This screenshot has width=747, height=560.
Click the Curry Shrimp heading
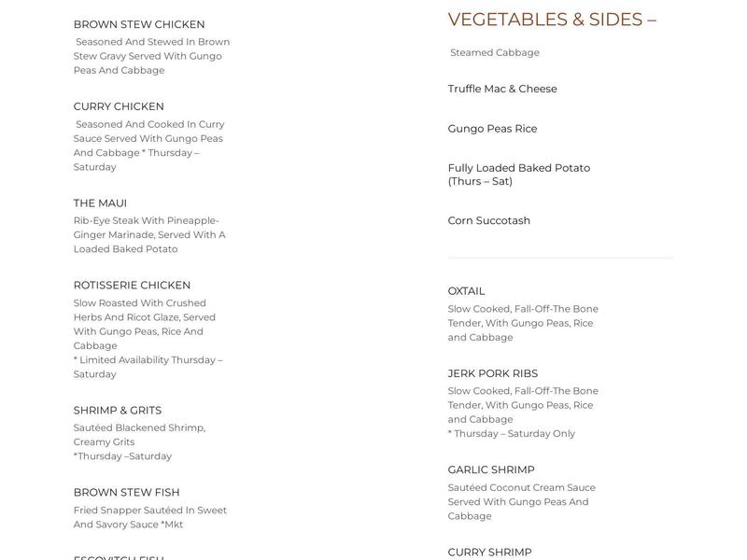click(x=489, y=553)
